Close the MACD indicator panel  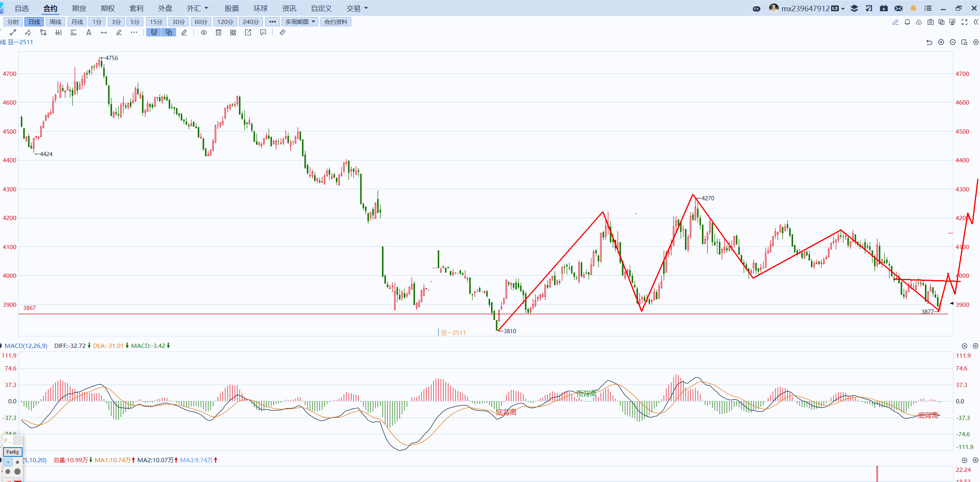pyautogui.click(x=964, y=346)
